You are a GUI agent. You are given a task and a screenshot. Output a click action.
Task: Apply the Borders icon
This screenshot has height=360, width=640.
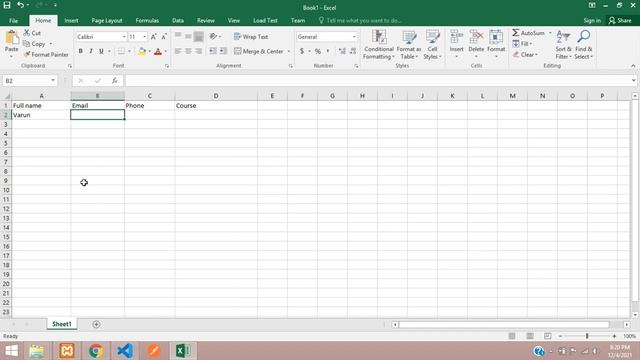121,51
